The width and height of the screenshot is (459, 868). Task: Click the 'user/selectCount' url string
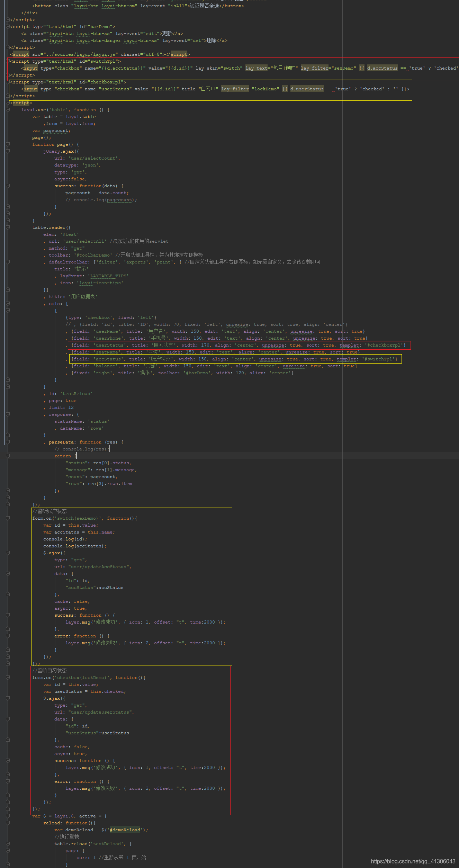click(93, 158)
